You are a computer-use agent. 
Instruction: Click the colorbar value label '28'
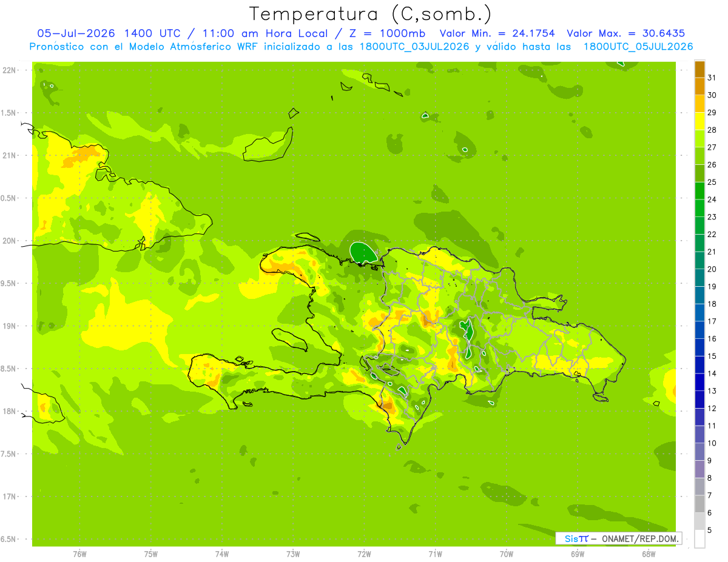tap(712, 130)
